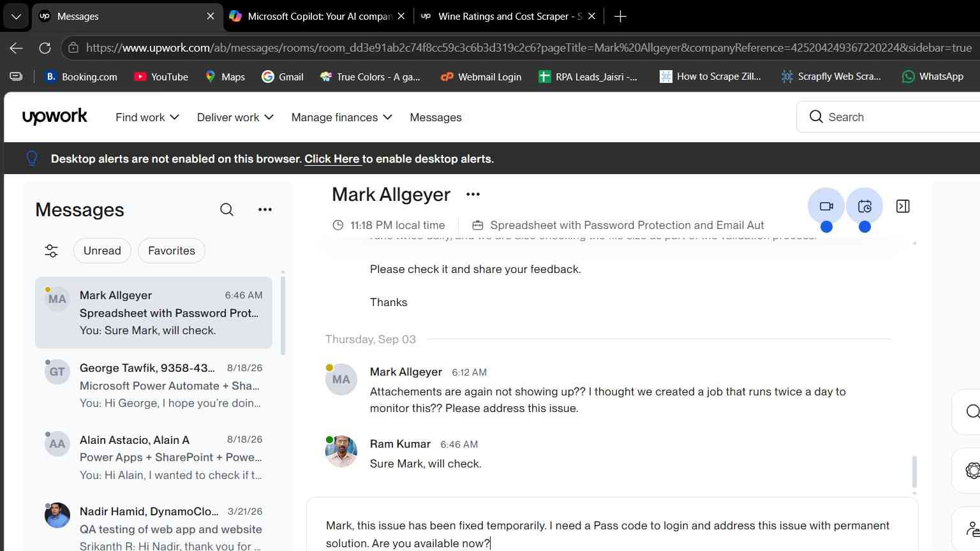980x551 pixels.
Task: Open more options next to Mark Allgeyer name
Action: 473,195
